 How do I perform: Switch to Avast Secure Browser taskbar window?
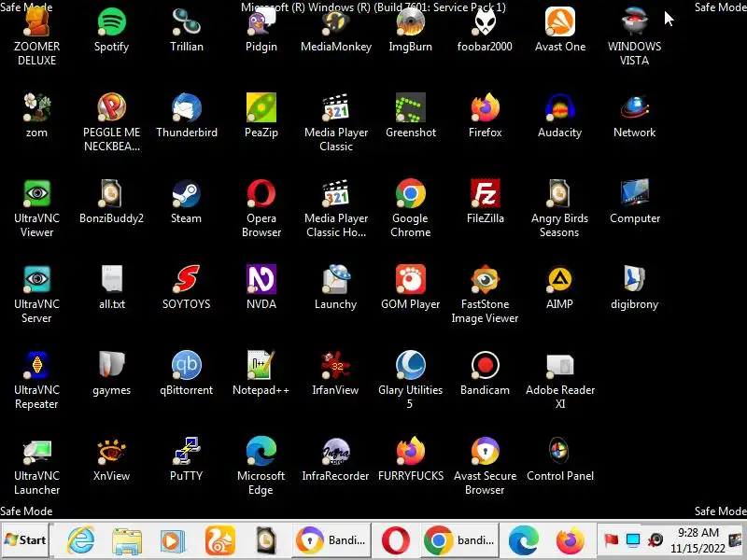331,540
